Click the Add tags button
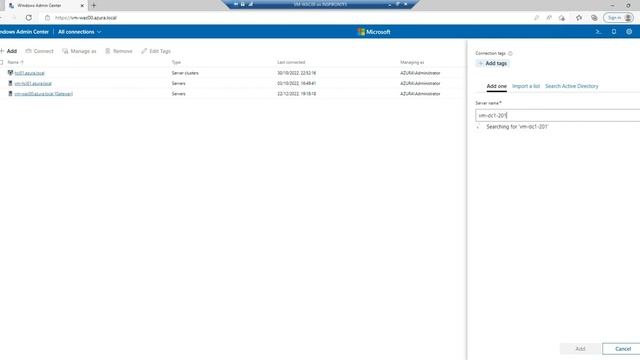640x360 pixels. click(x=493, y=63)
